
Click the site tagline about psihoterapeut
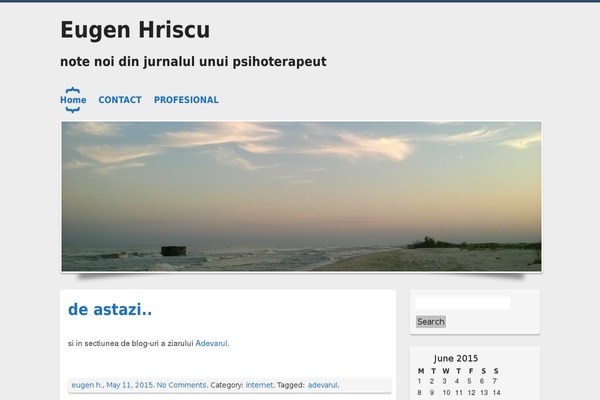click(193, 62)
